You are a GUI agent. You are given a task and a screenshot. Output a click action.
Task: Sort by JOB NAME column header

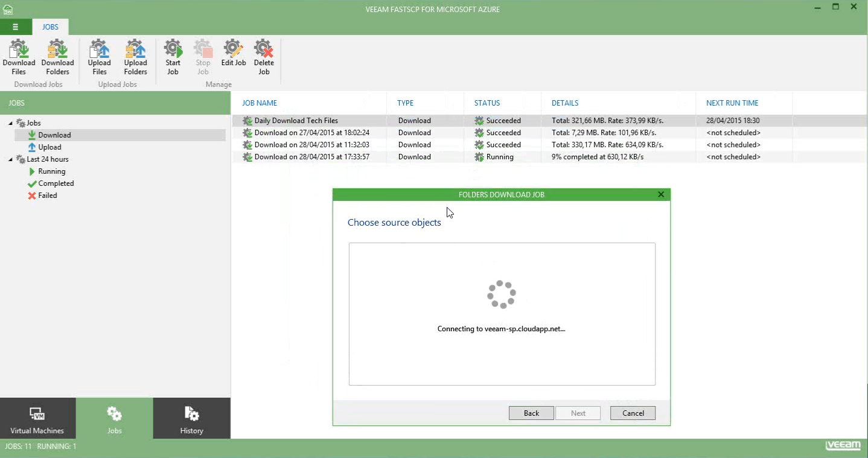coord(260,103)
